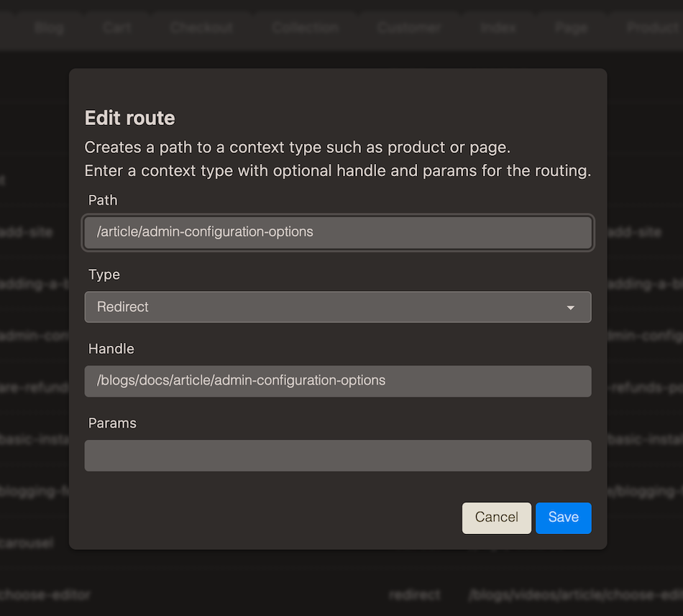Screen dimensions: 683x616
Task: Select the Page tab
Action: click(x=571, y=28)
